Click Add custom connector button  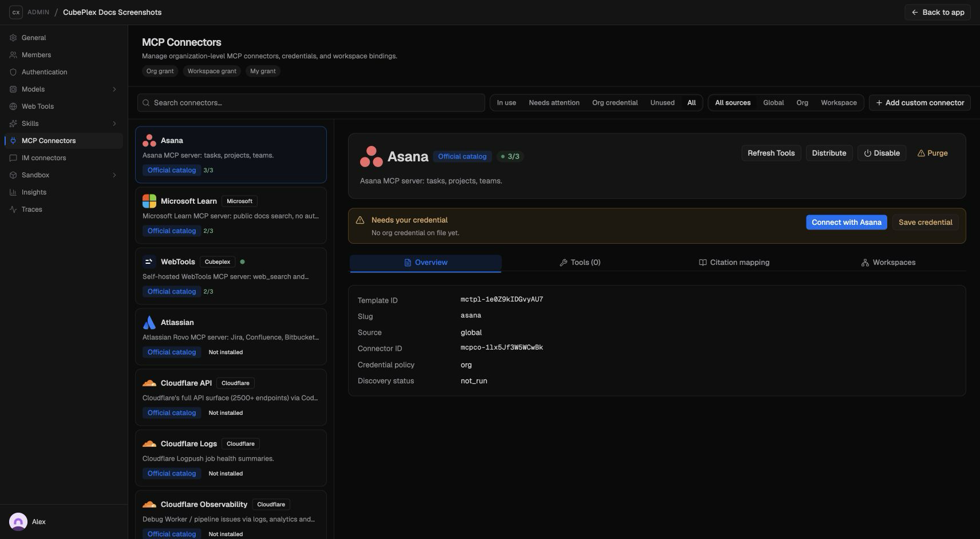[919, 103]
